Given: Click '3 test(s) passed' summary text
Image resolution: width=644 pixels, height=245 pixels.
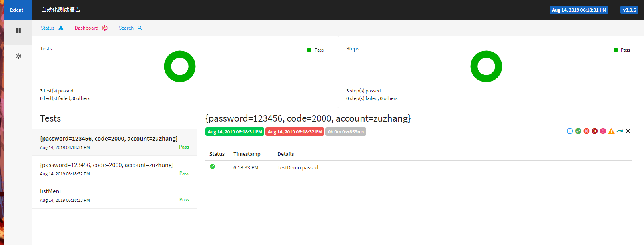Looking at the screenshot, I should tap(56, 91).
